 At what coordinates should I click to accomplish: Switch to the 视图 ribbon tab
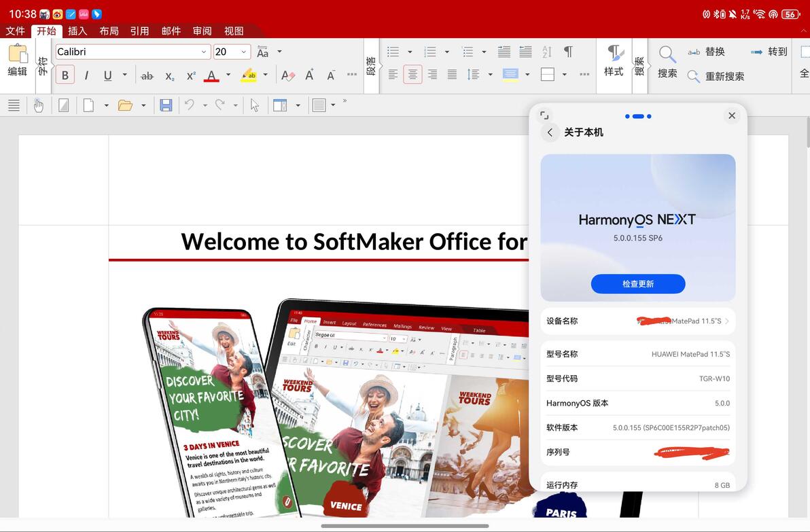[x=234, y=31]
